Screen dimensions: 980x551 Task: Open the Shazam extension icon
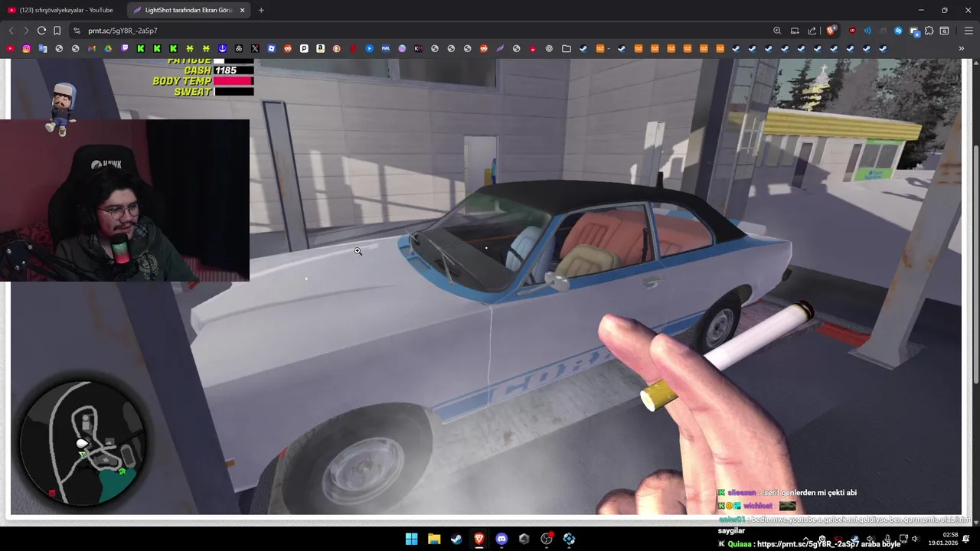898,31
